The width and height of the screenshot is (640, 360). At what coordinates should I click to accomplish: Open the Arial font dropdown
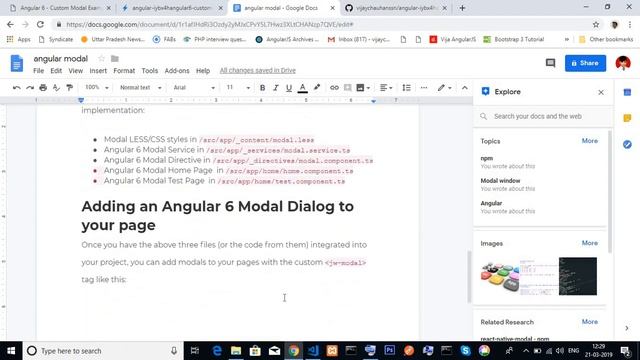[194, 88]
